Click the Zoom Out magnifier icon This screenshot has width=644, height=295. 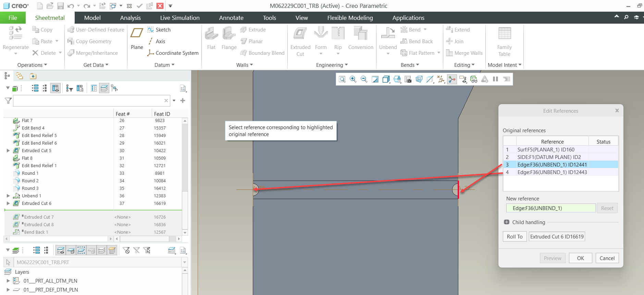[x=364, y=79]
